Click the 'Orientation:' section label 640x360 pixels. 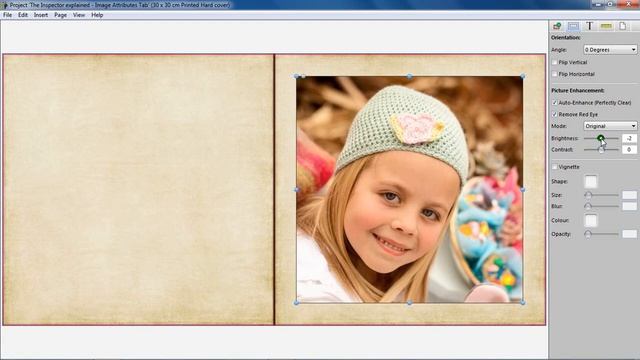tap(566, 38)
